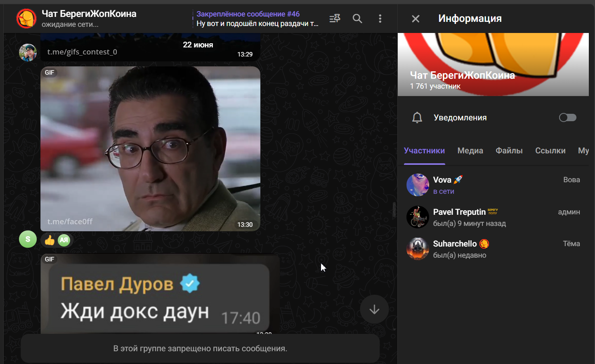Click the 1 761 участник count
Viewport: 595px width, 364px height.
pyautogui.click(x=435, y=86)
